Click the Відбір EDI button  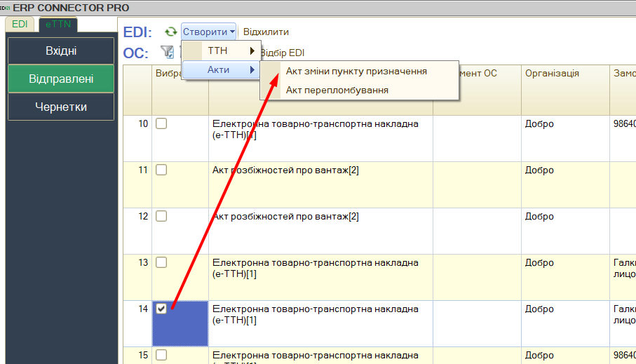(x=282, y=53)
